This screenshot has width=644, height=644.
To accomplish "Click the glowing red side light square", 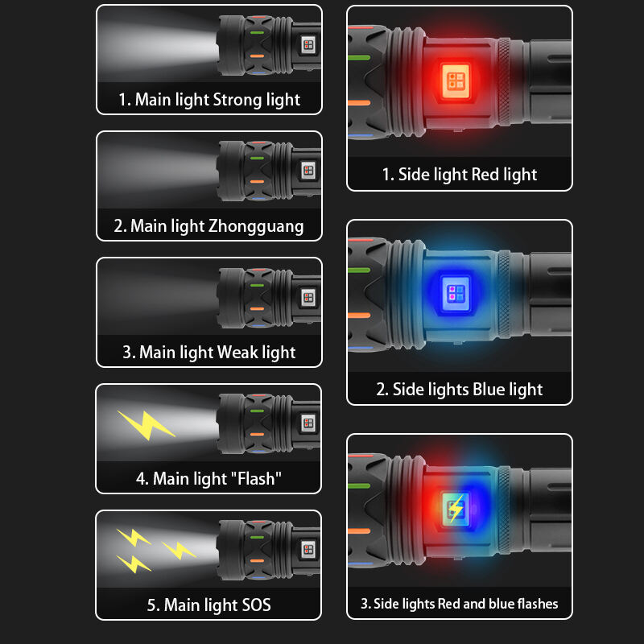I will pyautogui.click(x=455, y=80).
